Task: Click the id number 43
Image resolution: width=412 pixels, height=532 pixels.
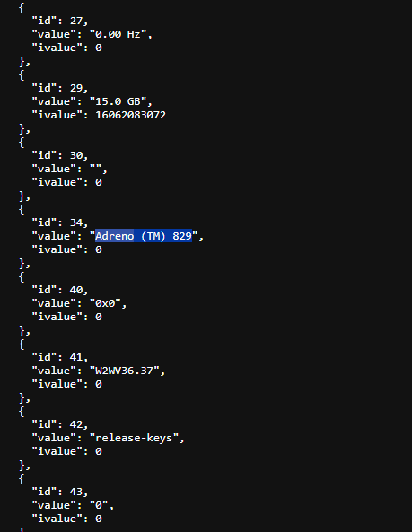Action: coord(76,492)
